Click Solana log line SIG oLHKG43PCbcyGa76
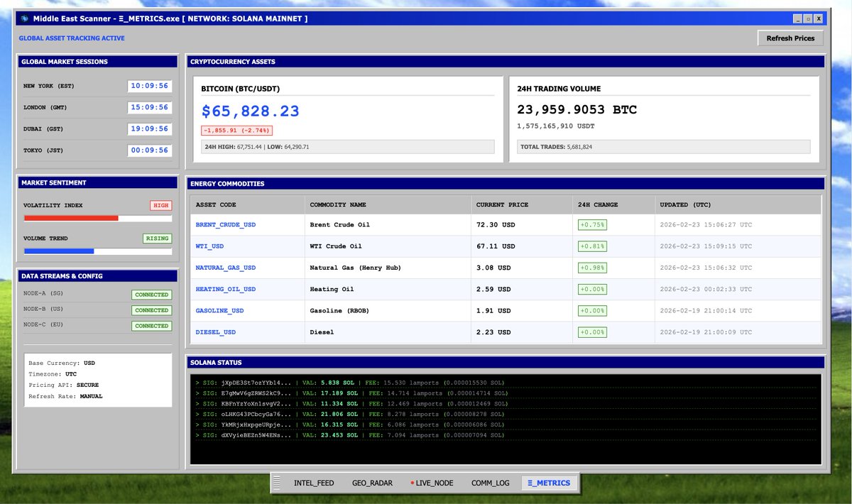Image resolution: width=852 pixels, height=504 pixels. pyautogui.click(x=505, y=414)
